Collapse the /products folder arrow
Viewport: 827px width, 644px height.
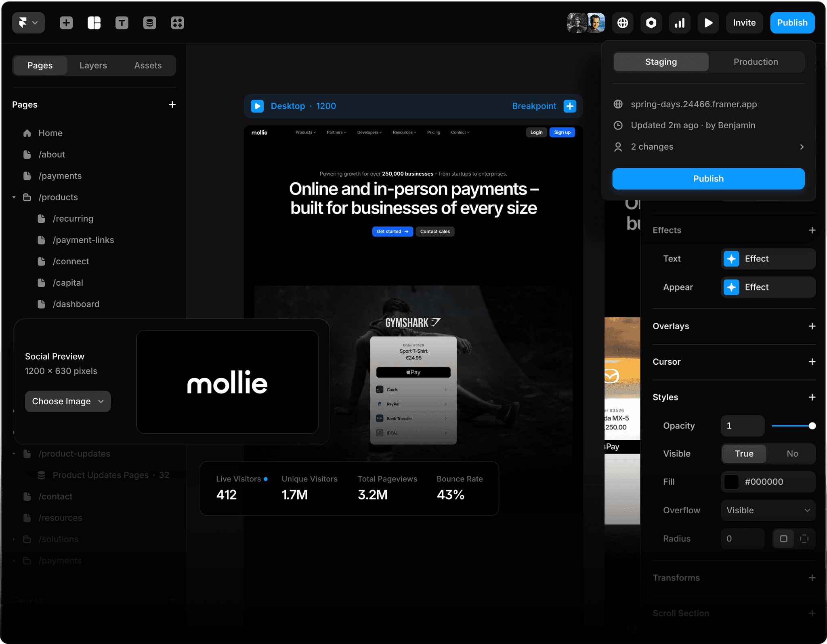(x=14, y=197)
